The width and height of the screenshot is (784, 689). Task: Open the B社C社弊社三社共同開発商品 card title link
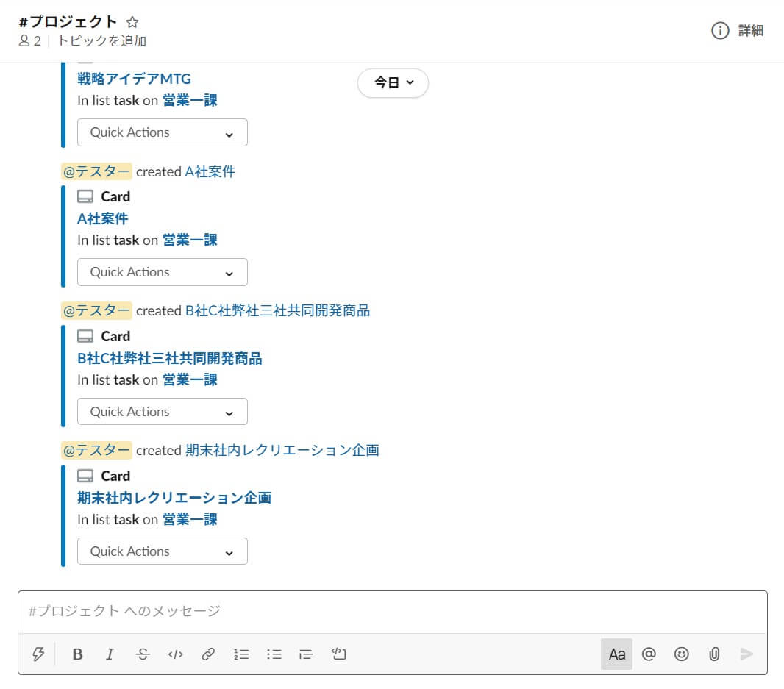click(x=169, y=358)
